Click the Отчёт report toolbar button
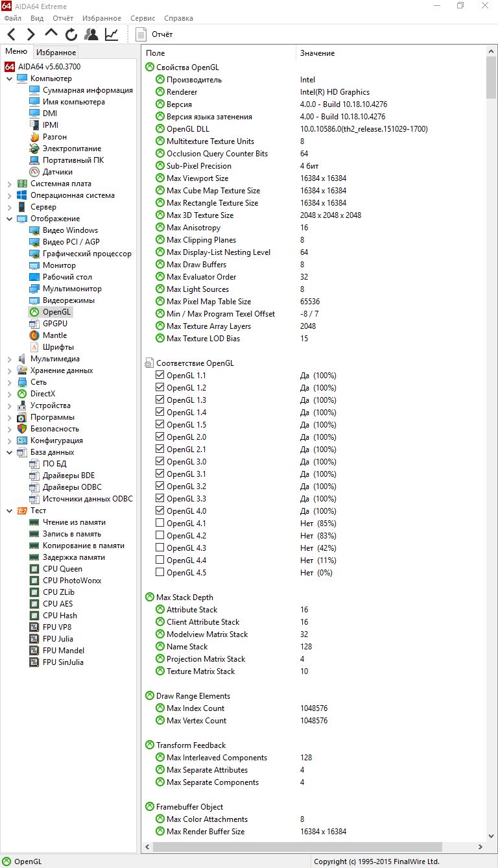 tap(155, 34)
